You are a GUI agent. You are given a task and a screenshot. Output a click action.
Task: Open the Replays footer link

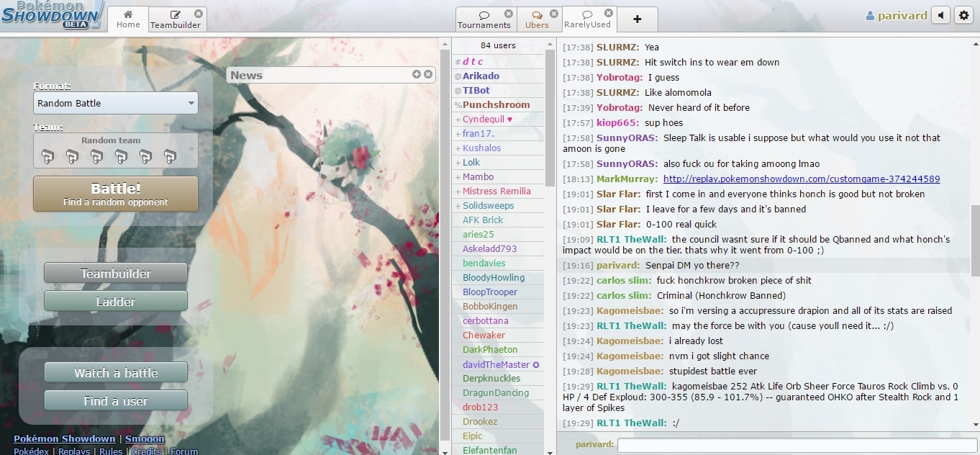coord(74,451)
